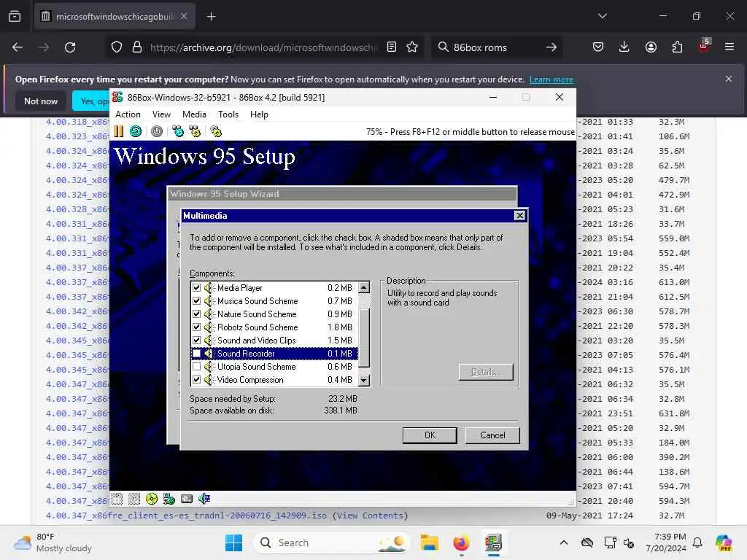Image resolution: width=747 pixels, height=560 pixels.
Task: Open Firefox extensions puzzle icon
Action: 677,47
